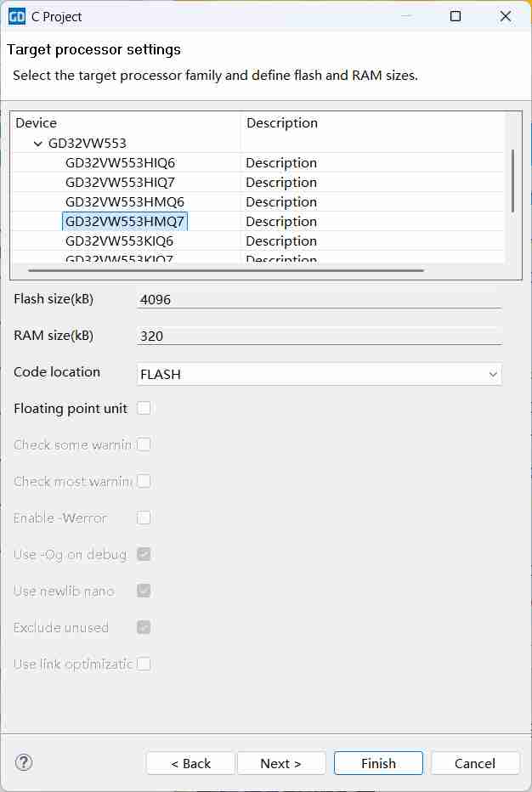Collapse the GD32VW553 device tree node
Screen dimensions: 532x792
point(38,144)
